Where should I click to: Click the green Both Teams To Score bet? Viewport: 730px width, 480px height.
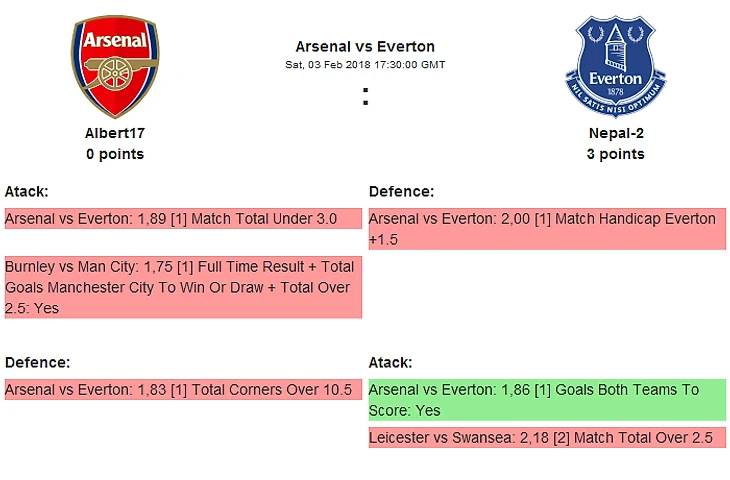click(547, 400)
